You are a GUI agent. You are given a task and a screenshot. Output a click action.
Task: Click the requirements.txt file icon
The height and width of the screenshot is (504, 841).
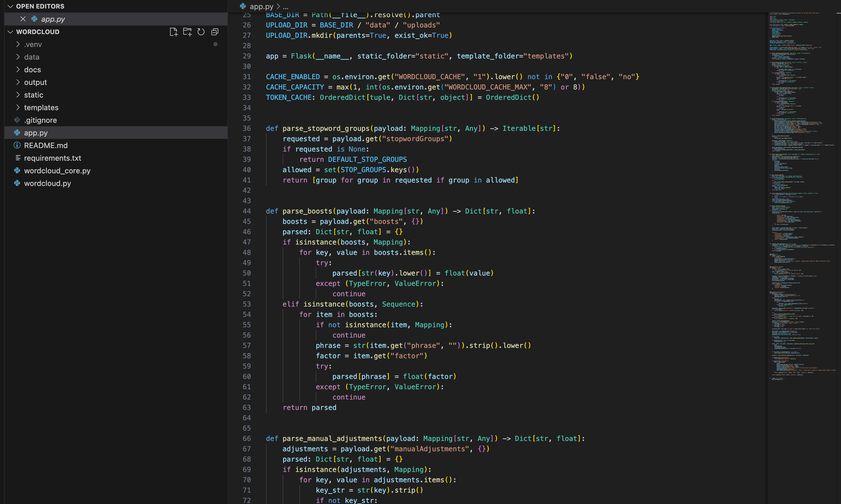point(18,158)
